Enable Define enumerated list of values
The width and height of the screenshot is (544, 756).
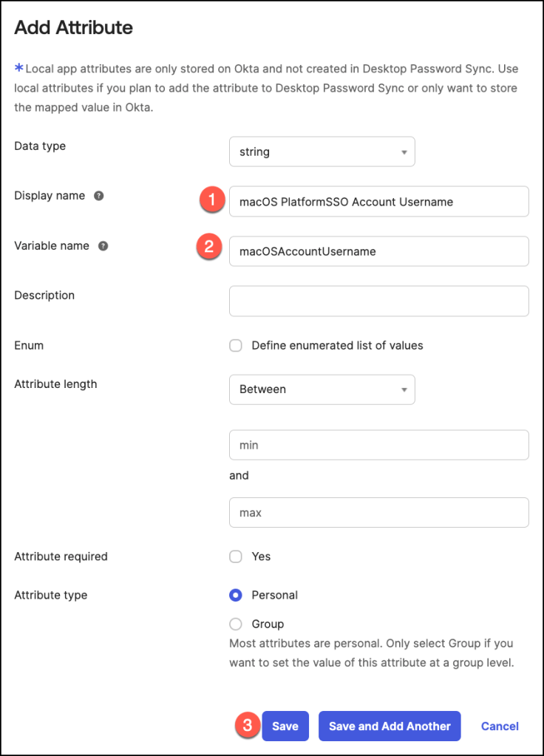point(236,346)
